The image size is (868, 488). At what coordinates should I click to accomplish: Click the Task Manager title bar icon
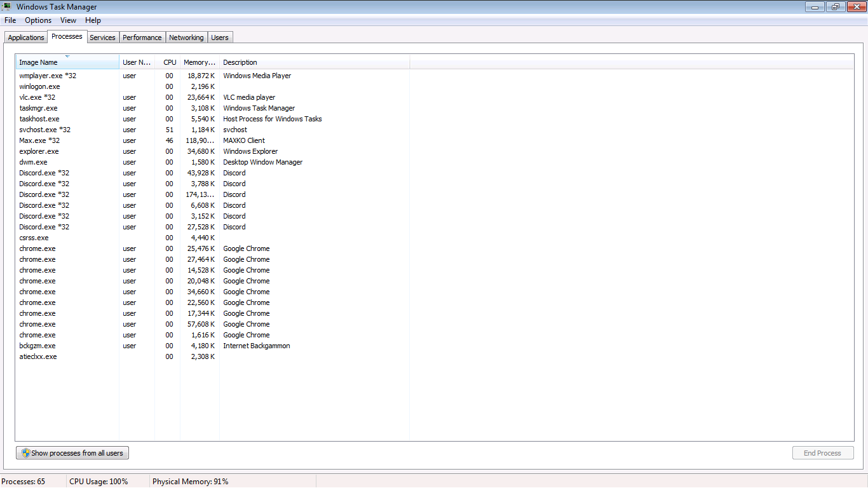[6, 7]
